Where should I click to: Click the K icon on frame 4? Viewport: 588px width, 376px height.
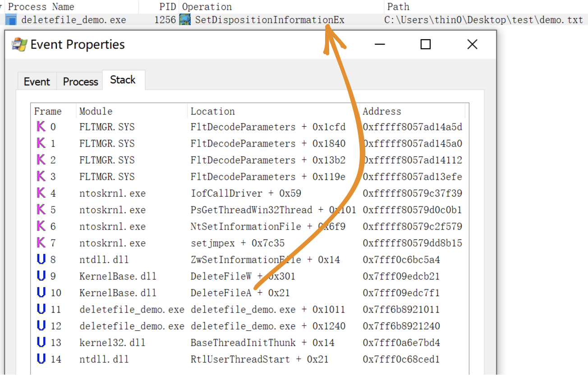click(x=41, y=193)
